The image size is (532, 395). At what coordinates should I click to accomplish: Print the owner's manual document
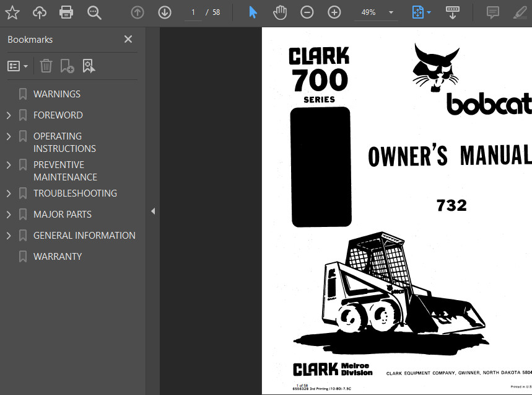[x=66, y=12]
